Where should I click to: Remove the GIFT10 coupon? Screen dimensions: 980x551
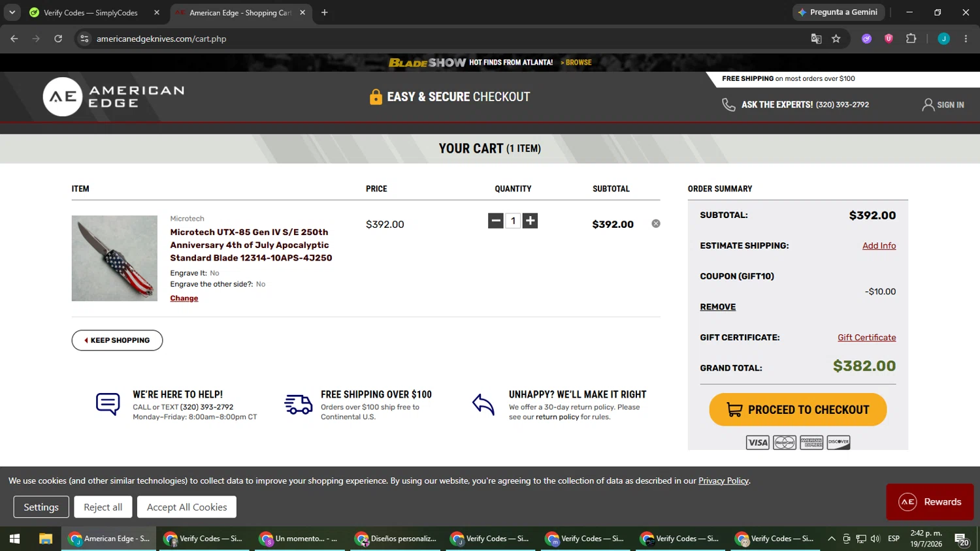[718, 307]
